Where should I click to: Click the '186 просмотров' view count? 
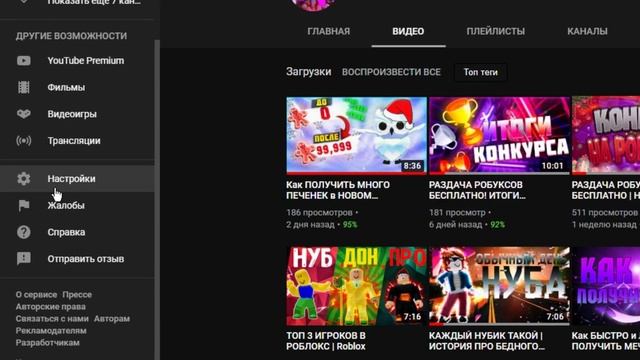click(319, 213)
